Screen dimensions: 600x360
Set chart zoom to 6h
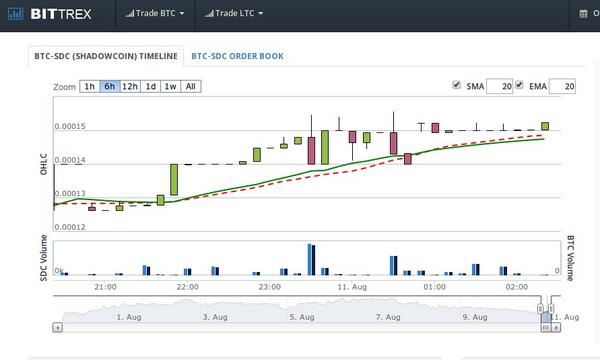110,86
